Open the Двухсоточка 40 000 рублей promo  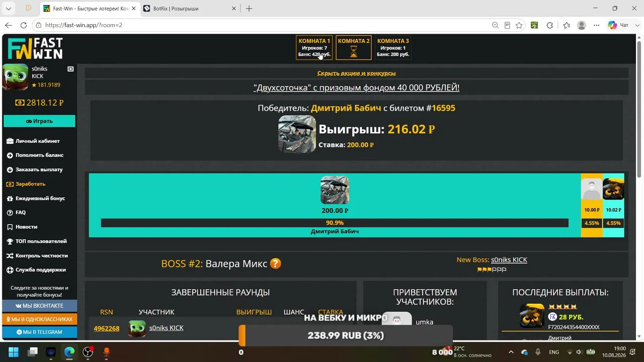(356, 87)
